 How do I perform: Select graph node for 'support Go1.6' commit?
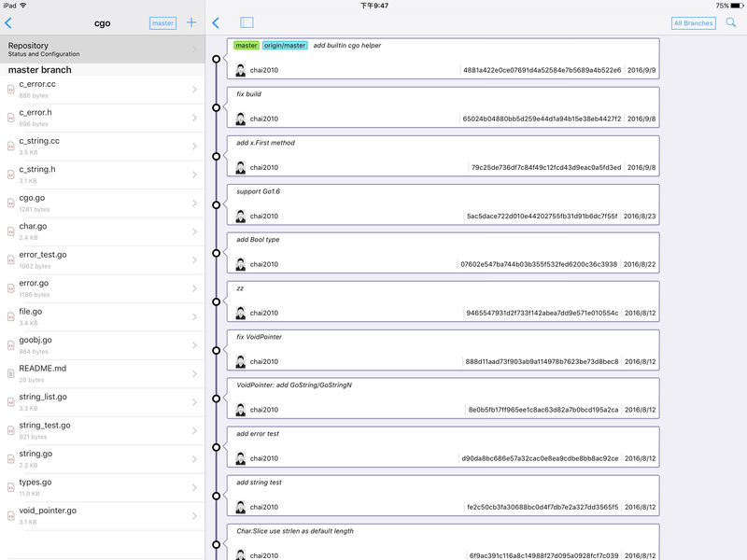217,204
